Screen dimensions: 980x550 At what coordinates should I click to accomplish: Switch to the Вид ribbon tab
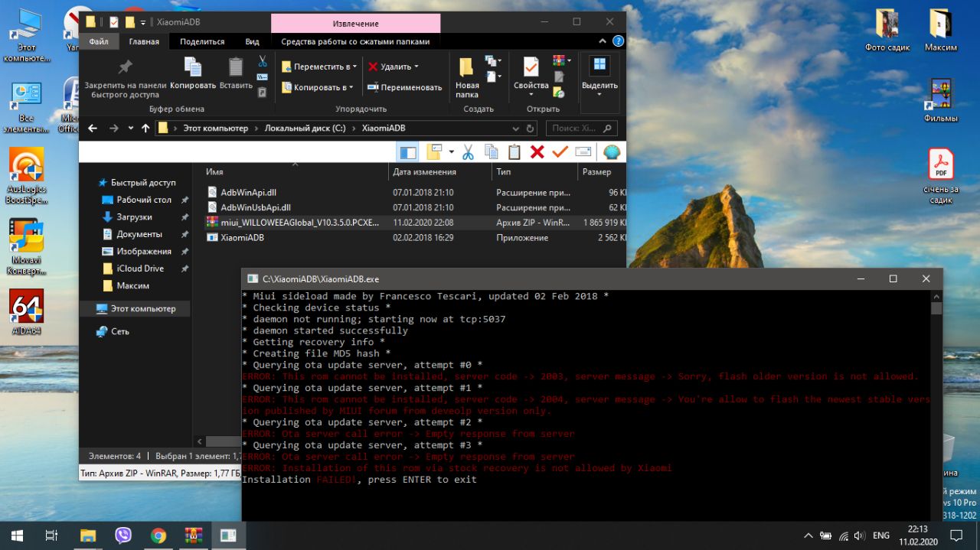point(252,41)
